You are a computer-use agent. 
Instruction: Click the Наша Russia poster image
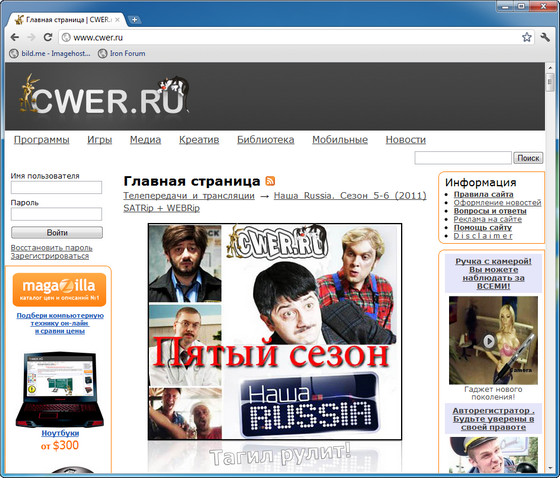click(x=275, y=332)
